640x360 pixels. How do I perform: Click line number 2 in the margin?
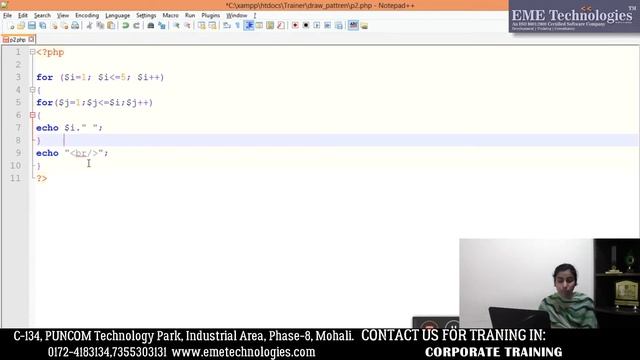pyautogui.click(x=18, y=64)
